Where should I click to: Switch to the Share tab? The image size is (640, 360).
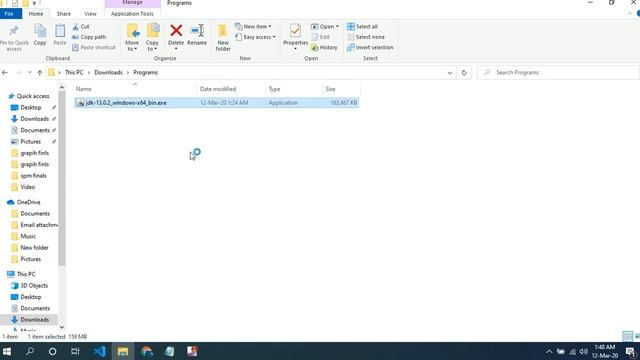pyautogui.click(x=64, y=13)
